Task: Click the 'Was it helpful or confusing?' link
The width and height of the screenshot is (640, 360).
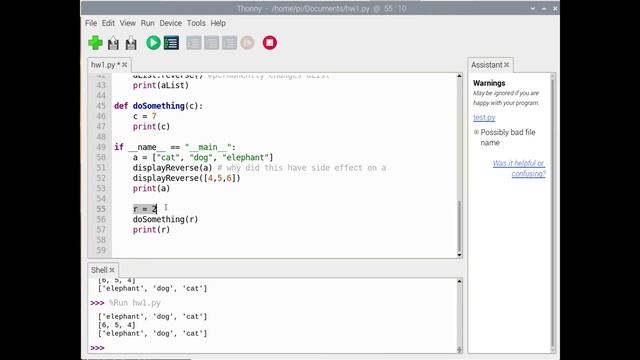Action: point(519,168)
